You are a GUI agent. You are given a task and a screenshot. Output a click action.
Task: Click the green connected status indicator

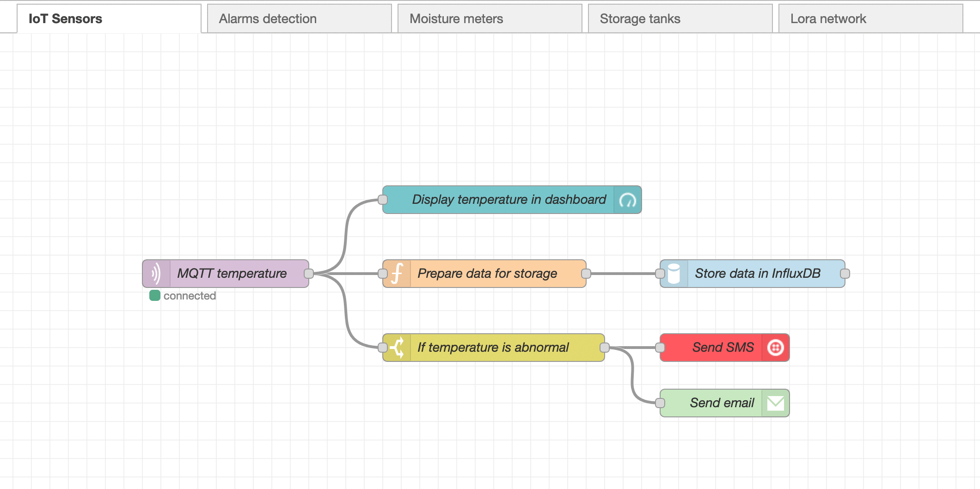tap(155, 296)
